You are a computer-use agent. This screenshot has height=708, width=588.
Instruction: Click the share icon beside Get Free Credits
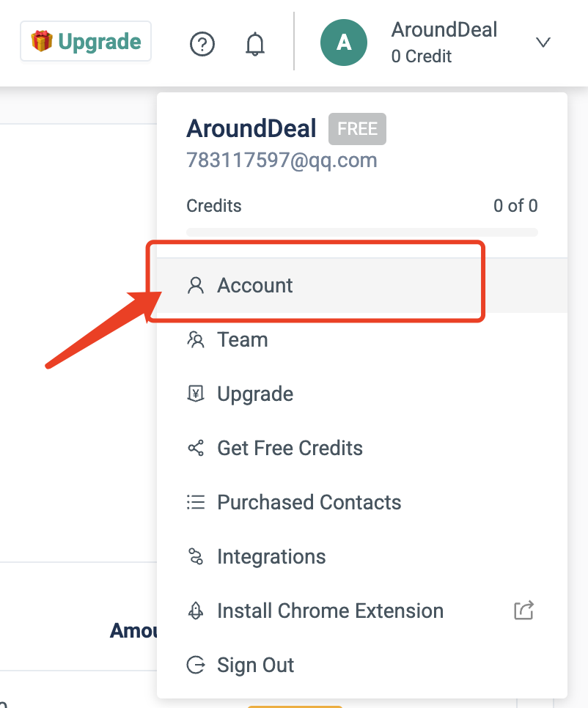pyautogui.click(x=196, y=448)
